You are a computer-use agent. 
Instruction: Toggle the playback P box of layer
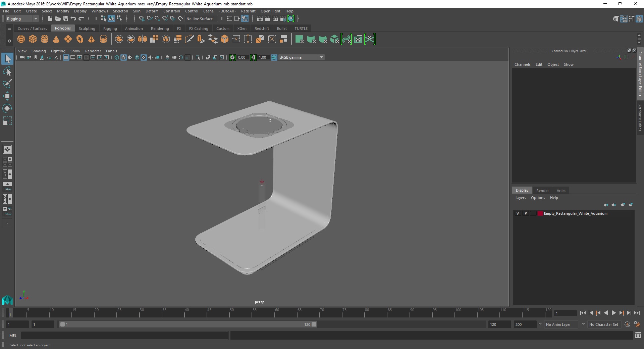[526, 213]
